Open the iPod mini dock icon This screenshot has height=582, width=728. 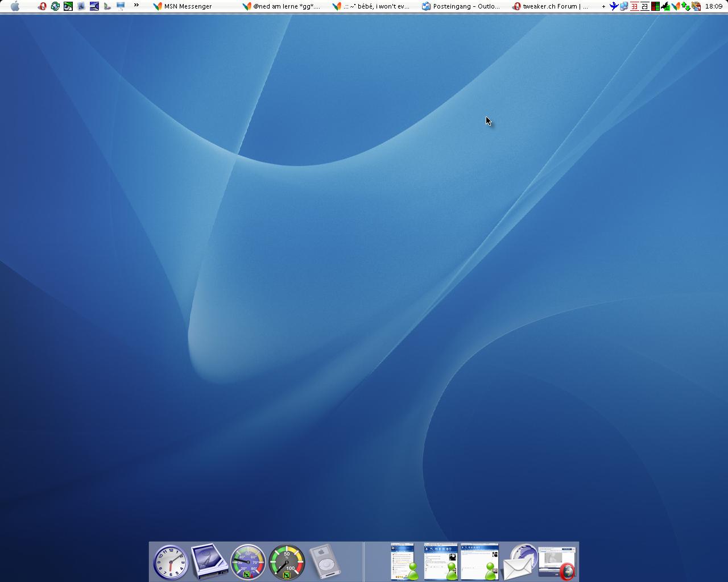(325, 562)
